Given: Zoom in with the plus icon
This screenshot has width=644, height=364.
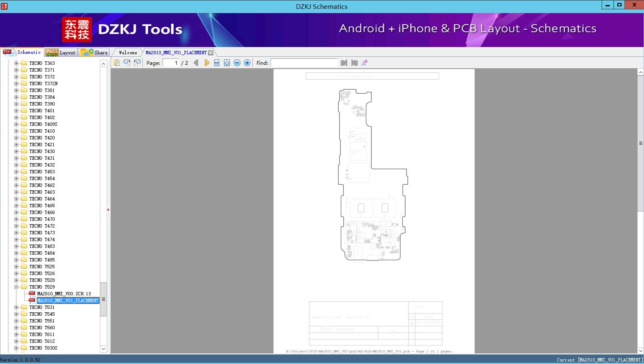Looking at the screenshot, I should 247,63.
